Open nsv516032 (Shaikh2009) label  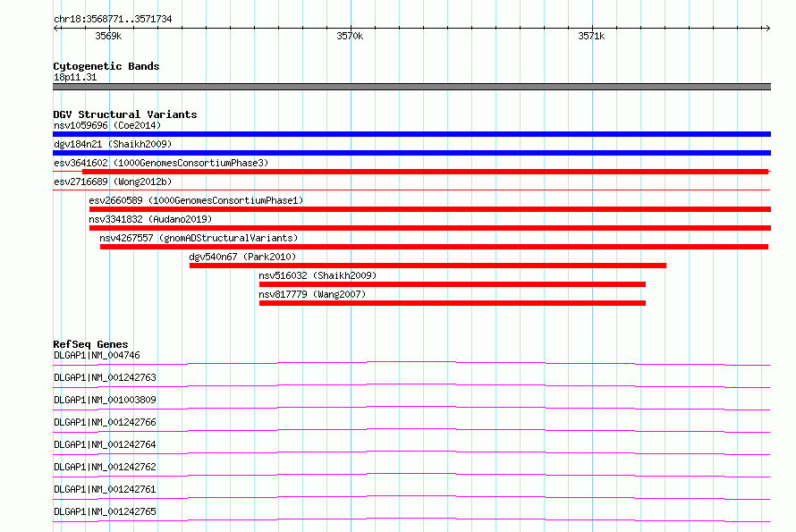(318, 275)
